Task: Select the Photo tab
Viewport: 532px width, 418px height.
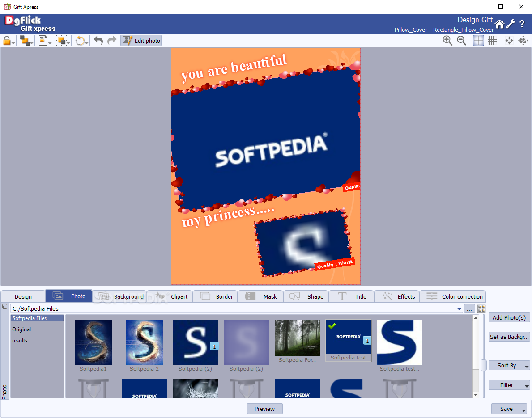Action: [x=68, y=296]
